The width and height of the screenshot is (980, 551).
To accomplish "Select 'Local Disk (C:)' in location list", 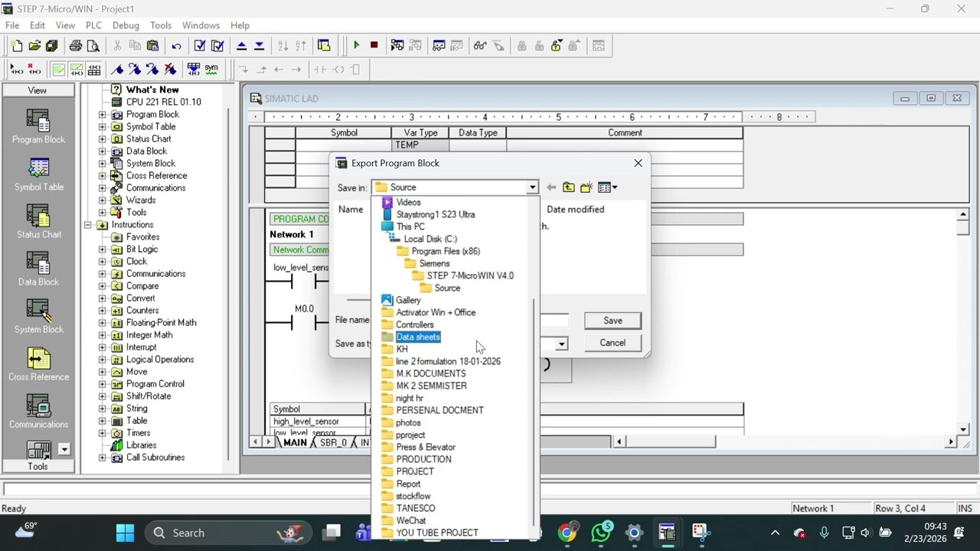I will (x=430, y=239).
